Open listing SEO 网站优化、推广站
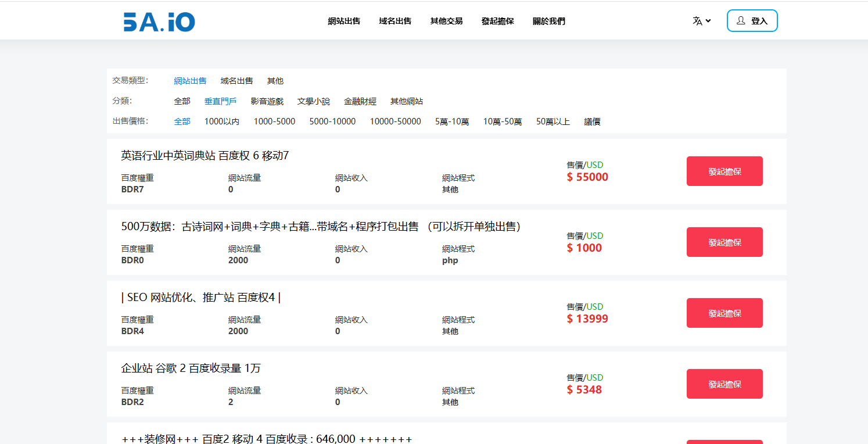This screenshot has width=868, height=444. tap(200, 298)
